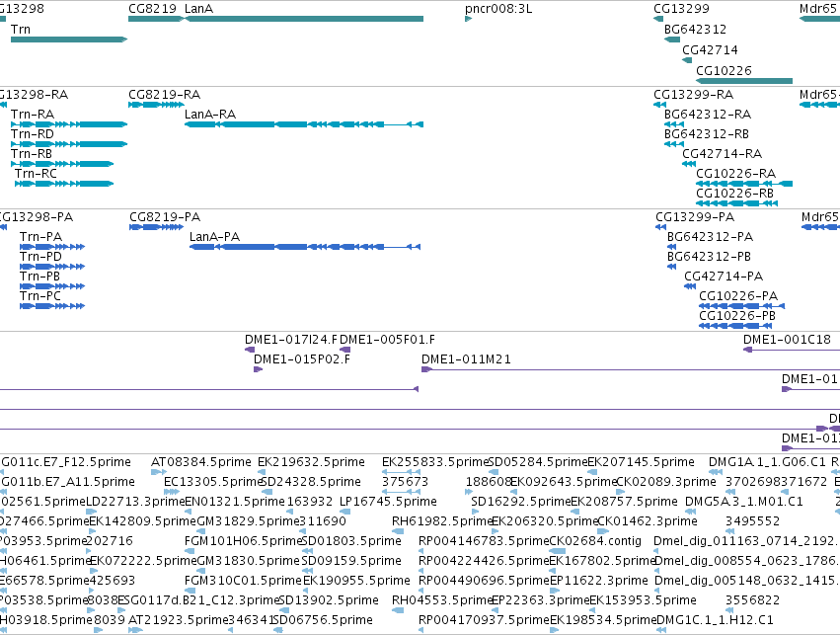Click the DMG5A.3_1.M01.C1 EST label
Screen dimensions: 840x635
(744, 502)
